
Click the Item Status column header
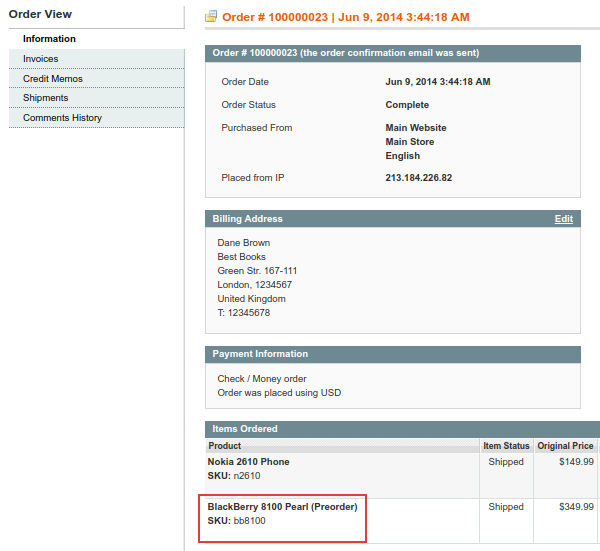506,446
